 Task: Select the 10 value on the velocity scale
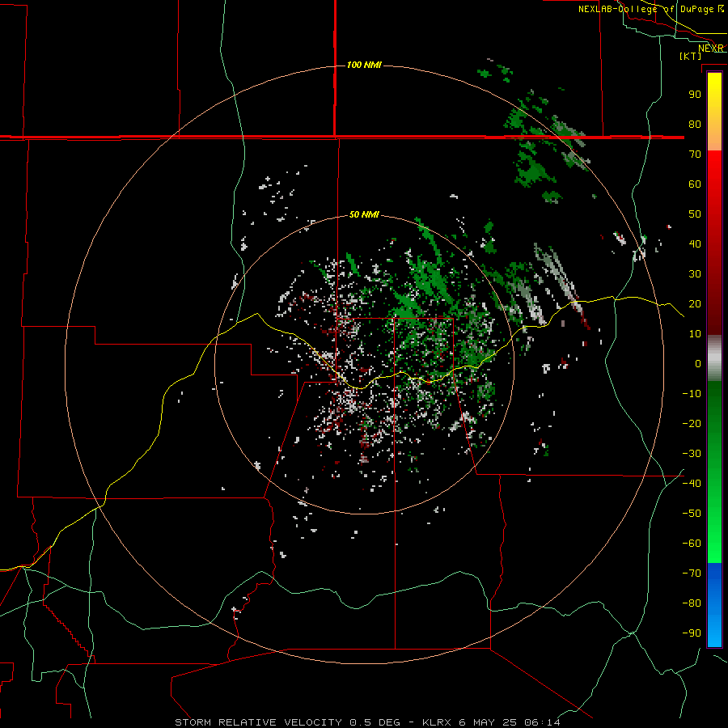pyautogui.click(x=695, y=334)
